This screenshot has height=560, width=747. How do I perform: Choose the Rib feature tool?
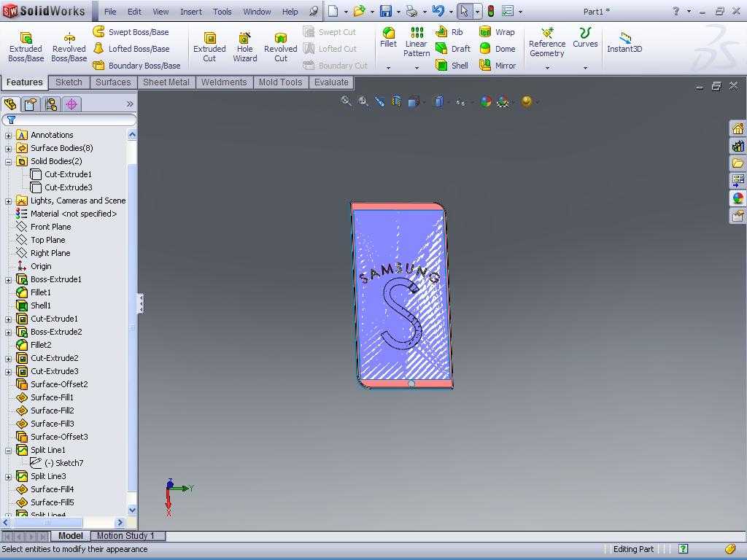[449, 32]
